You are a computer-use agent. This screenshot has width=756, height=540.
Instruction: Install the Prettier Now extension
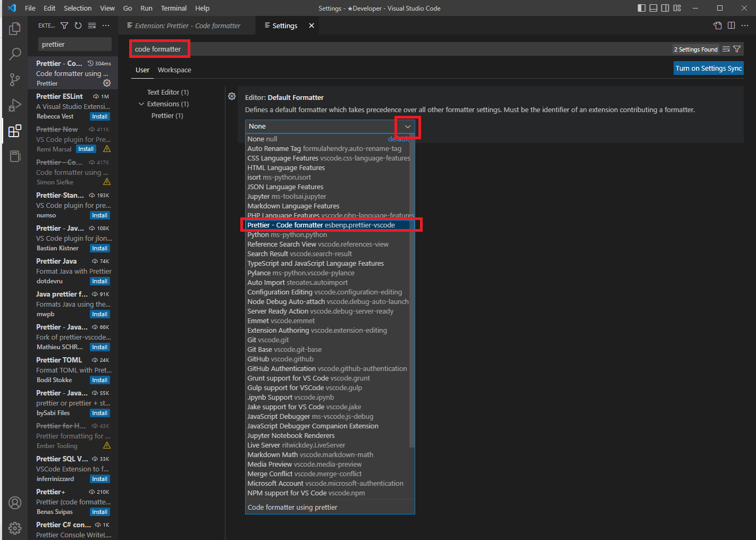pos(86,149)
